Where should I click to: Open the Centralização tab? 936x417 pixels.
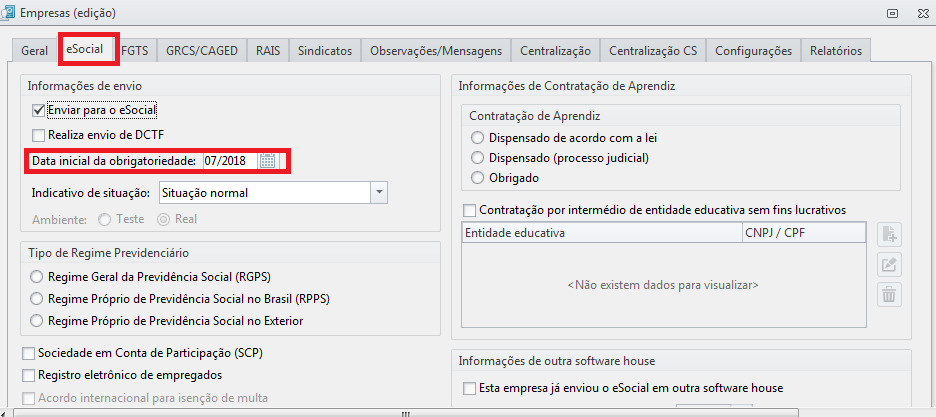click(x=555, y=51)
